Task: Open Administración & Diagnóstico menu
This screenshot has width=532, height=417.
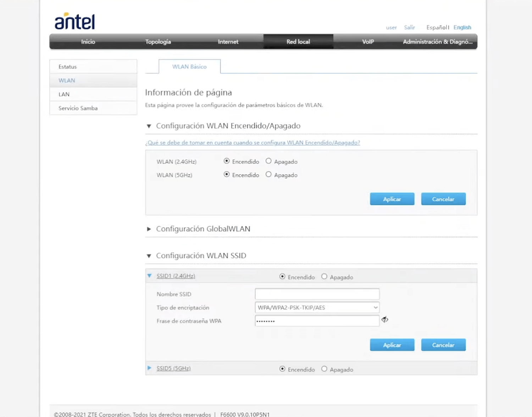Action: (437, 42)
